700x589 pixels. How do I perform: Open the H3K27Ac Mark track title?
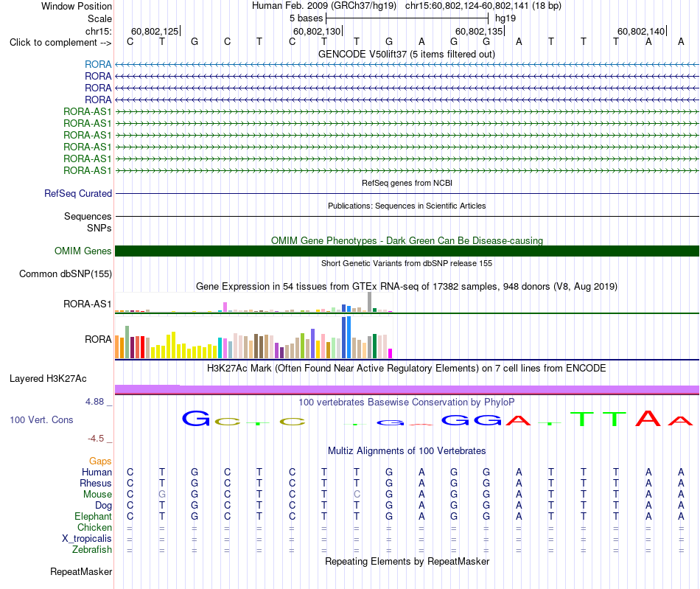[406, 368]
